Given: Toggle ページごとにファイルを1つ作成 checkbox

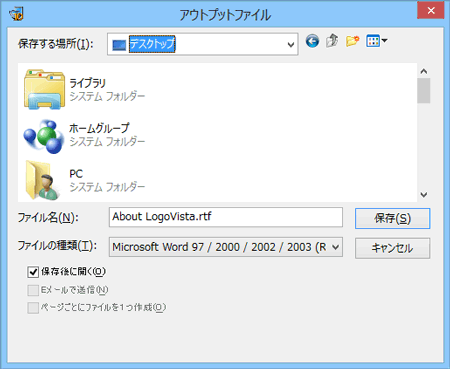Looking at the screenshot, I should 33,307.
